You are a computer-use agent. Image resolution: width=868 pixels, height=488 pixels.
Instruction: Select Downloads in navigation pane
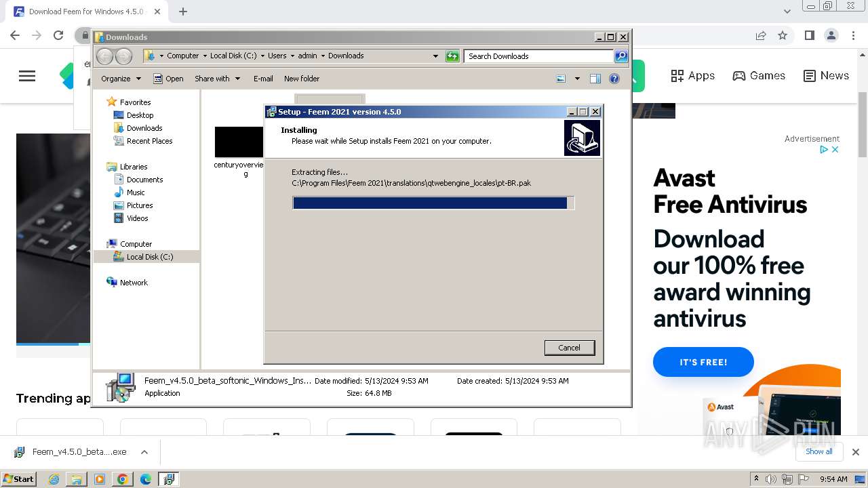144,128
